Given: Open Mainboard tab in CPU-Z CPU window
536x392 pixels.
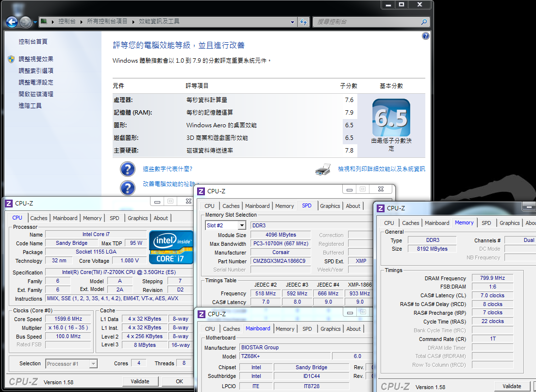Looking at the screenshot, I should (x=65, y=218).
